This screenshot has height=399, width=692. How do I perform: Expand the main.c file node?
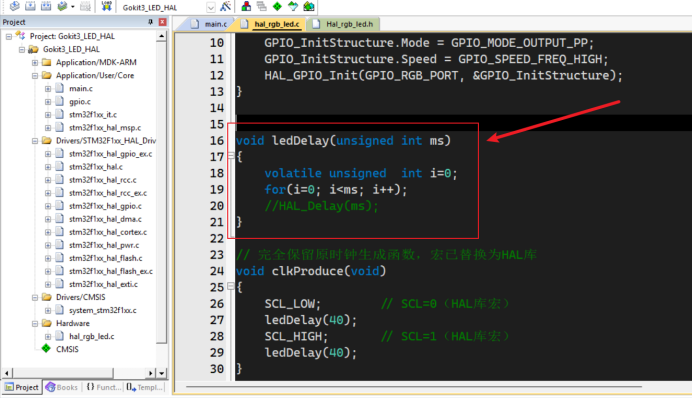click(x=48, y=89)
